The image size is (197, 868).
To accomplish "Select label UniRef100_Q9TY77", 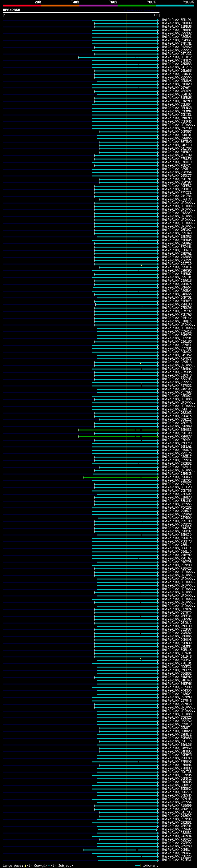I will pyautogui.click(x=176, y=484).
